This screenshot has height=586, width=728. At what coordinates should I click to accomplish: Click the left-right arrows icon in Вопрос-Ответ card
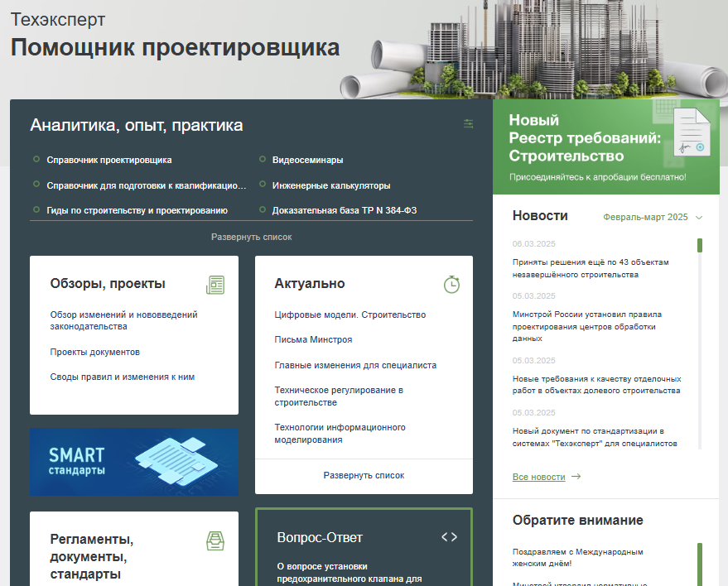pyautogui.click(x=450, y=537)
